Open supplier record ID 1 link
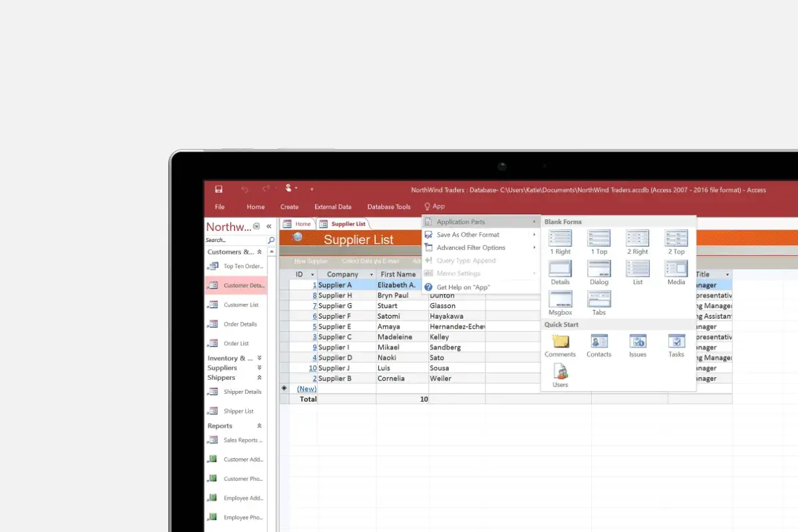Image resolution: width=798 pixels, height=532 pixels. tap(314, 285)
